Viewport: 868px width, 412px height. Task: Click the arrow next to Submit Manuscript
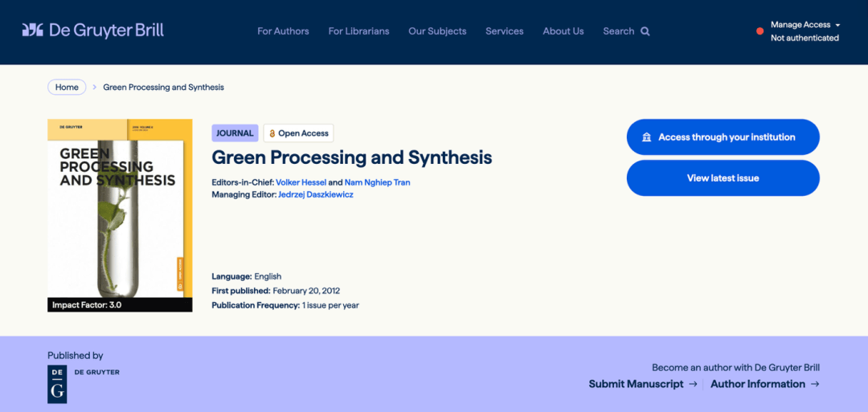(x=693, y=384)
